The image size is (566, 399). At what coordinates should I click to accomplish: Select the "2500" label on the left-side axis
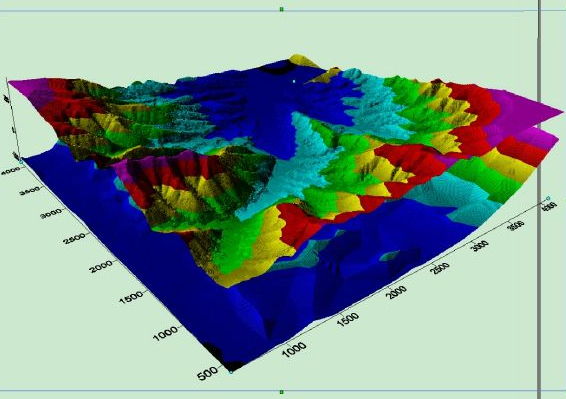[x=75, y=238]
